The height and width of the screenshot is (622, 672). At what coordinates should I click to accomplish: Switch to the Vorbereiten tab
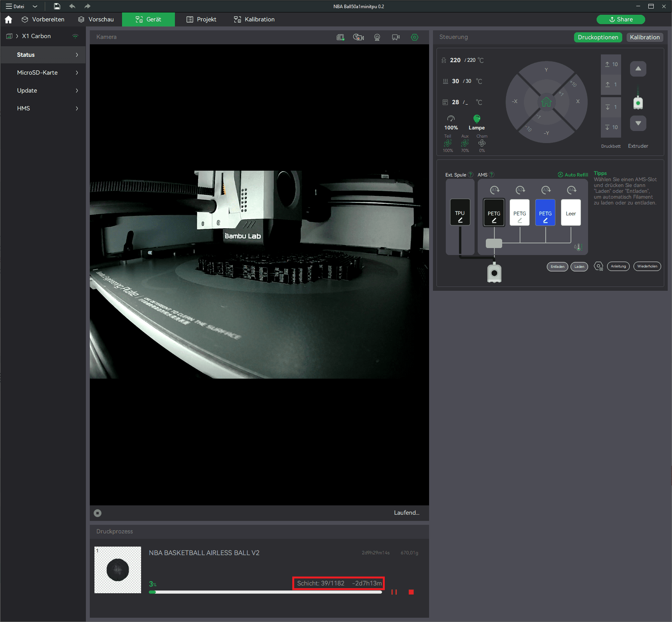coord(43,19)
